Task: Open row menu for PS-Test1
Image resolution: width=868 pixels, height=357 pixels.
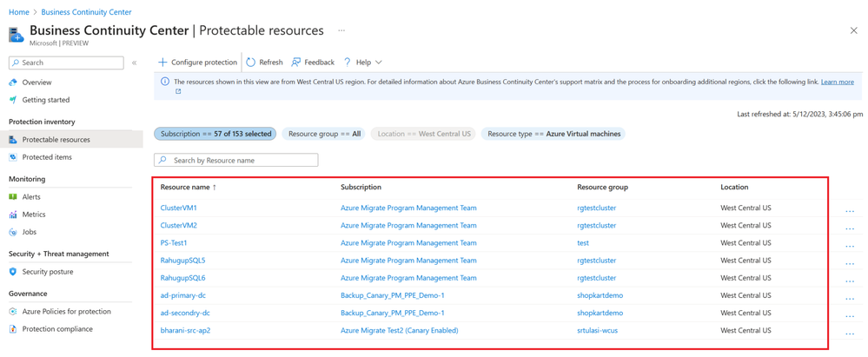Action: click(x=851, y=246)
